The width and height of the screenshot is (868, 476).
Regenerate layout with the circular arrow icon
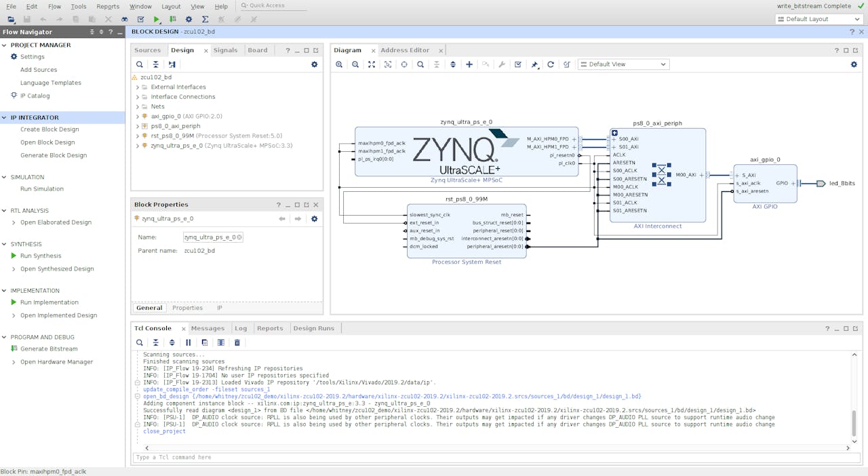coord(551,64)
